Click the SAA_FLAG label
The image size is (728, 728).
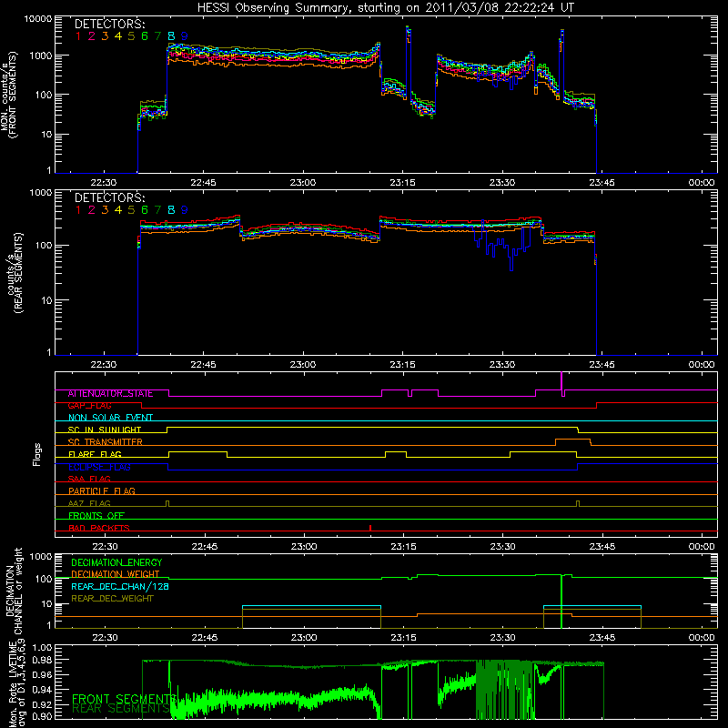(x=89, y=479)
